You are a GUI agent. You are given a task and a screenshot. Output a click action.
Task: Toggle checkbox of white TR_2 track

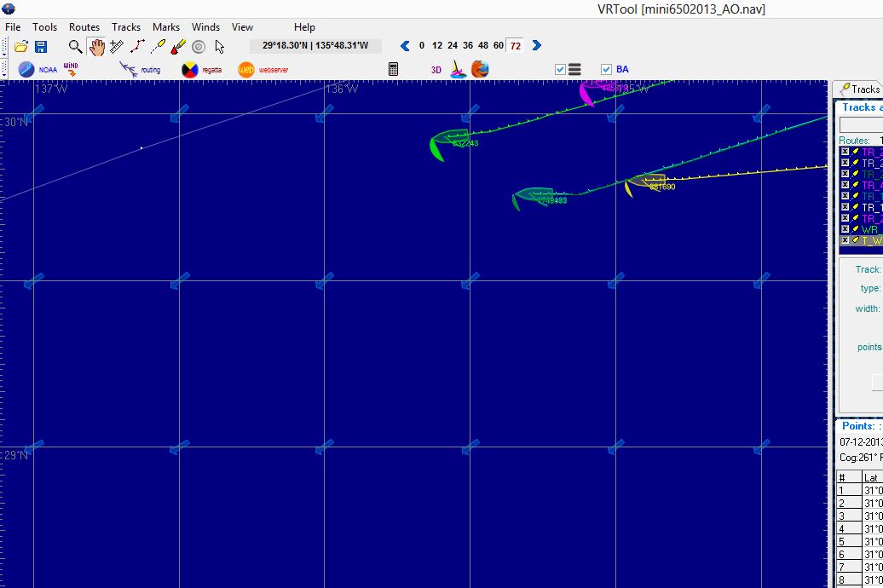coord(845,163)
